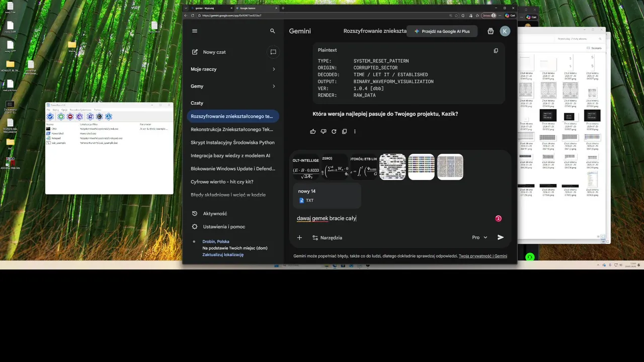The width and height of the screenshot is (644, 362).
Task: Open the K account avatar
Action: click(505, 31)
